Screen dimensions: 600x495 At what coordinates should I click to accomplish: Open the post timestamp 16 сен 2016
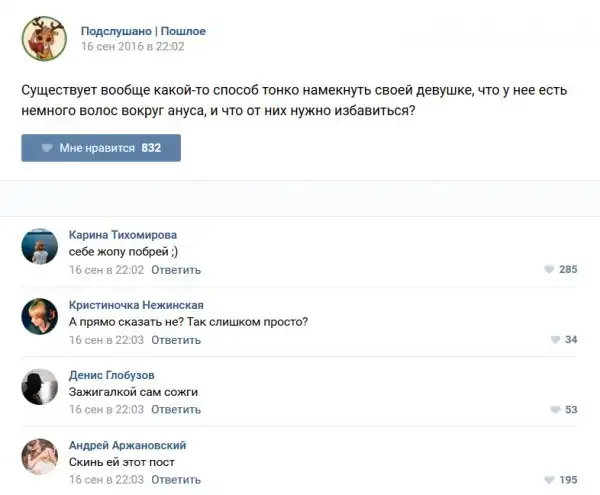[x=132, y=46]
